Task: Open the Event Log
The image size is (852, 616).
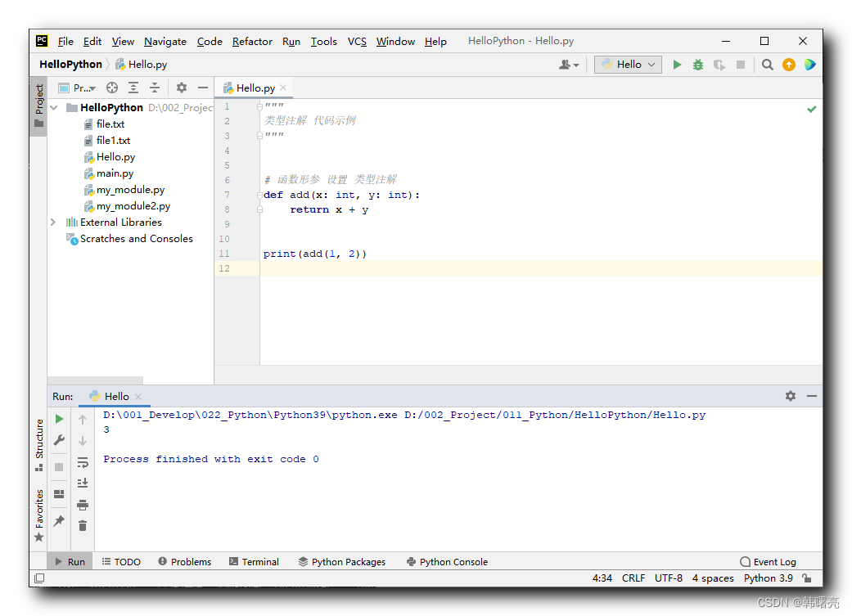Action: [x=769, y=562]
